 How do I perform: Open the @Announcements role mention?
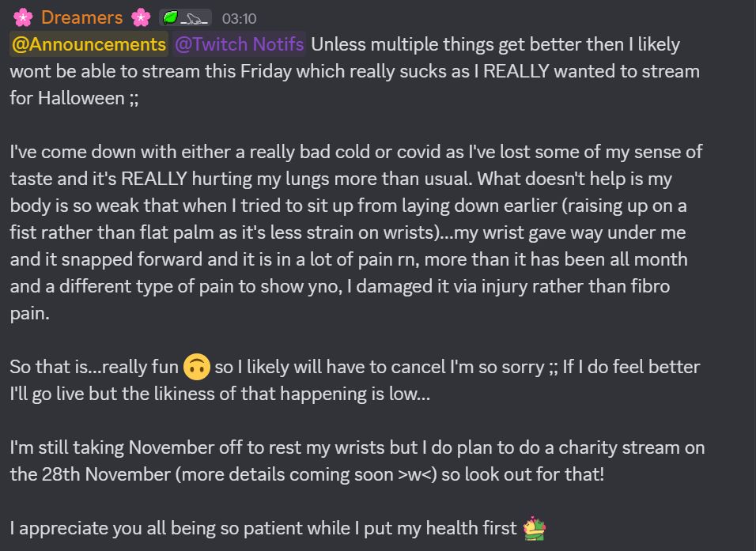point(89,44)
